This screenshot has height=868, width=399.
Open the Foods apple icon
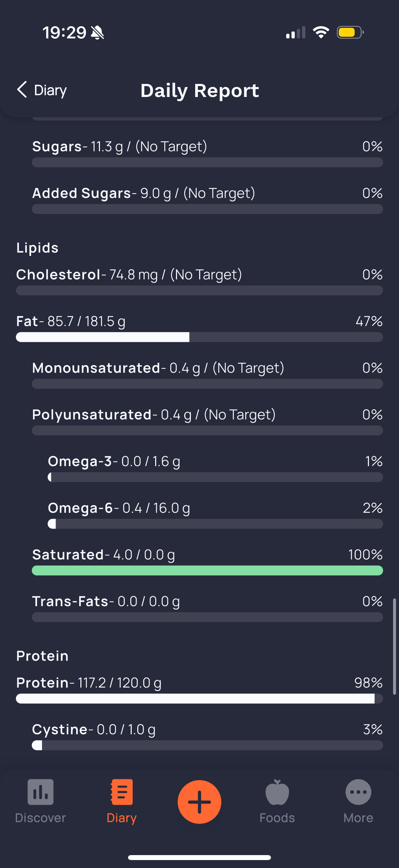(277, 792)
